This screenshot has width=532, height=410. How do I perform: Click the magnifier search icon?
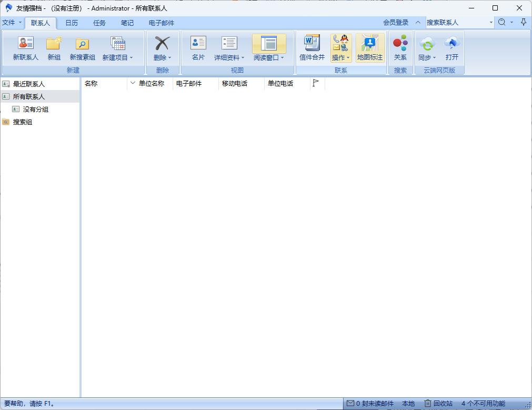tap(502, 23)
